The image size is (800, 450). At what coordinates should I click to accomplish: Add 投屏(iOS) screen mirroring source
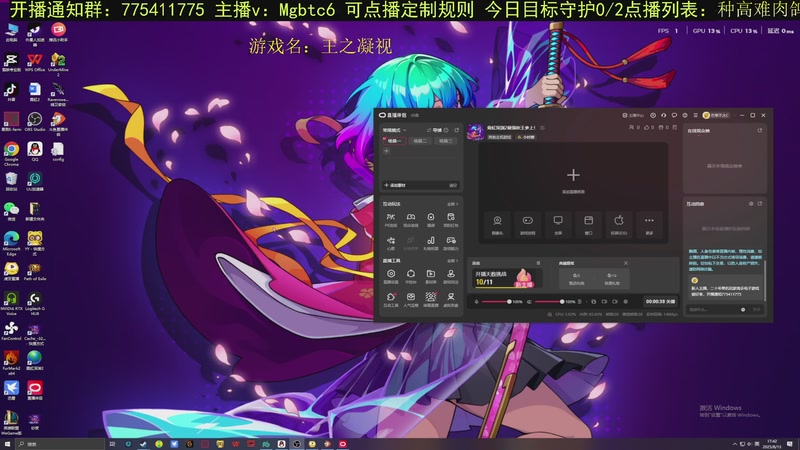click(x=619, y=224)
